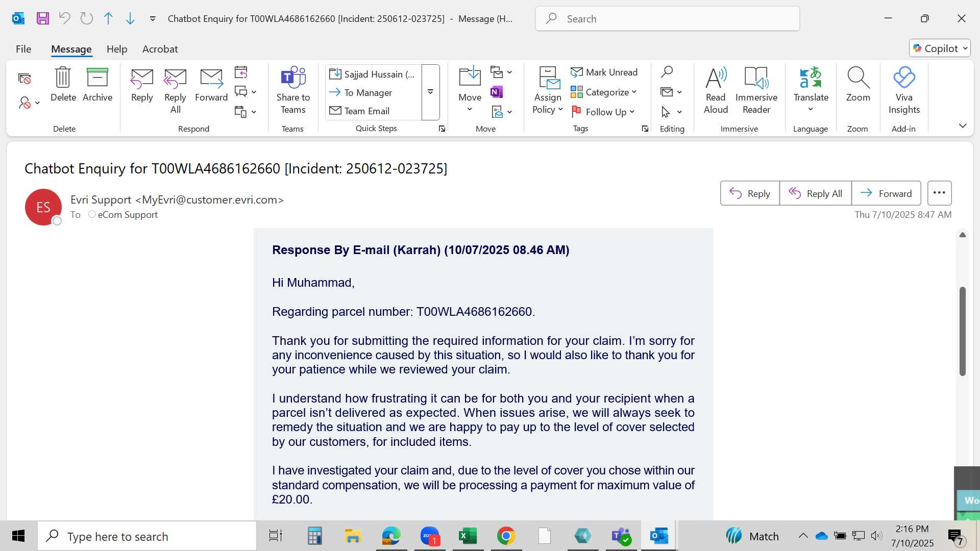Click Reply button in message header
Viewport: 980px width, 551px height.
tap(750, 193)
